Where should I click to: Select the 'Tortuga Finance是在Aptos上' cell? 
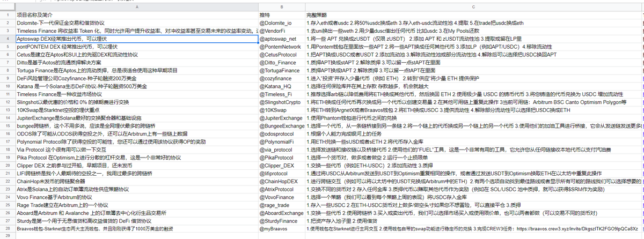136,70
